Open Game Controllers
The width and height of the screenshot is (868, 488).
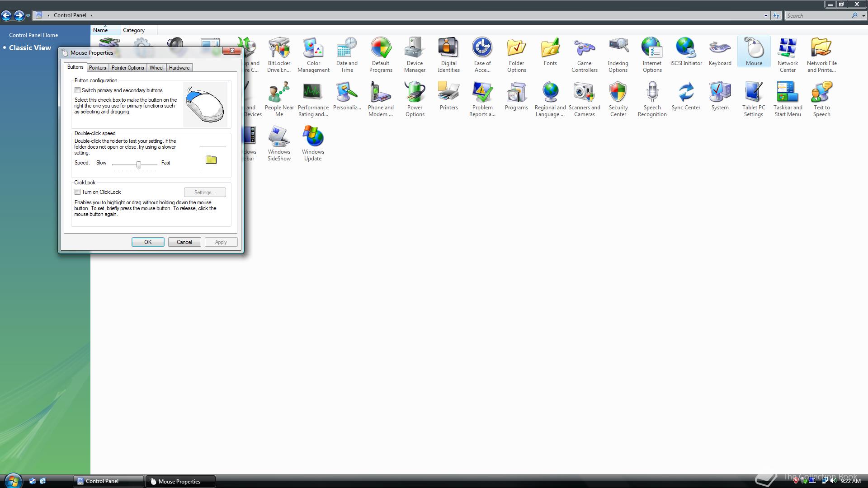[584, 55]
